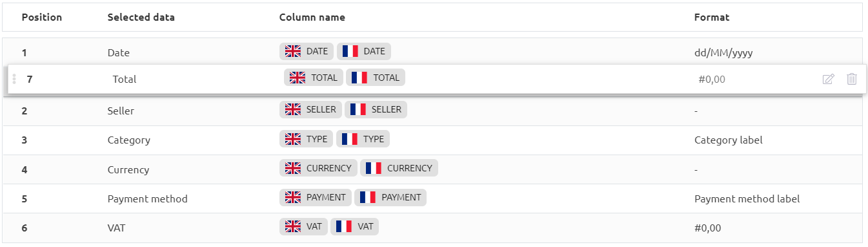
Task: Click the edit pencil icon on Total row
Action: click(x=829, y=79)
